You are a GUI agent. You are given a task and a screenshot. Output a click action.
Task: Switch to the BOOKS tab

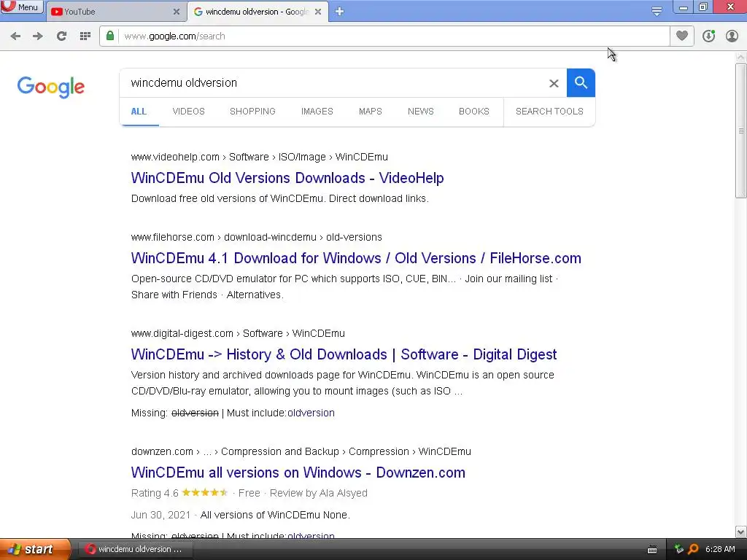[x=474, y=112]
